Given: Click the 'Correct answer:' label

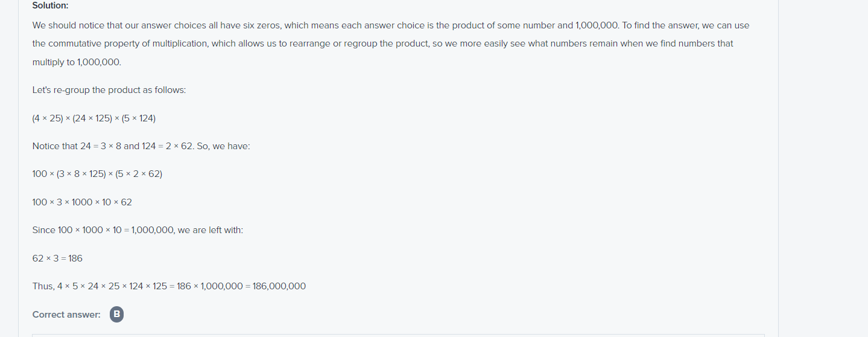Looking at the screenshot, I should 66,315.
